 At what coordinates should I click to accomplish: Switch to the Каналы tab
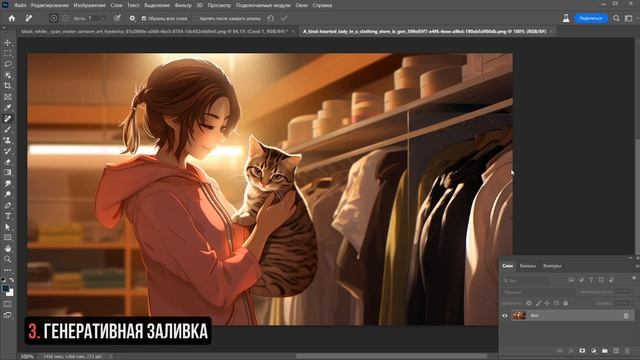[x=527, y=266]
